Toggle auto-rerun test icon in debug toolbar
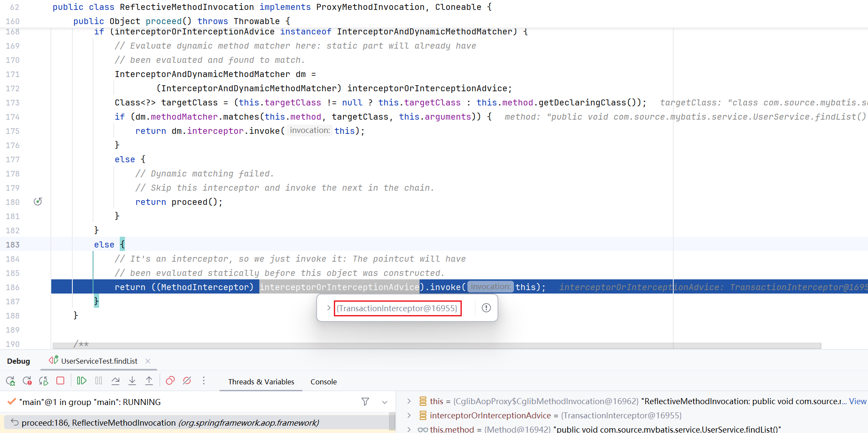868x433 pixels. [44, 381]
